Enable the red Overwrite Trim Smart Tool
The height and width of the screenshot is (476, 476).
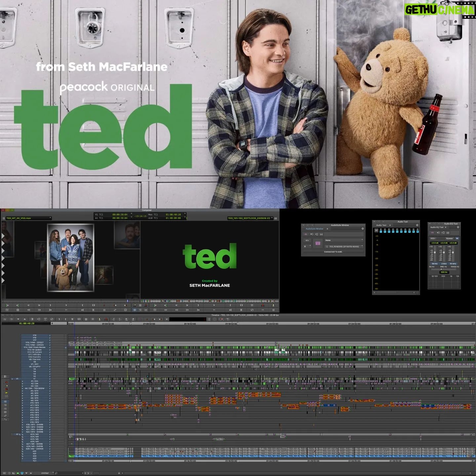[x=6, y=389]
